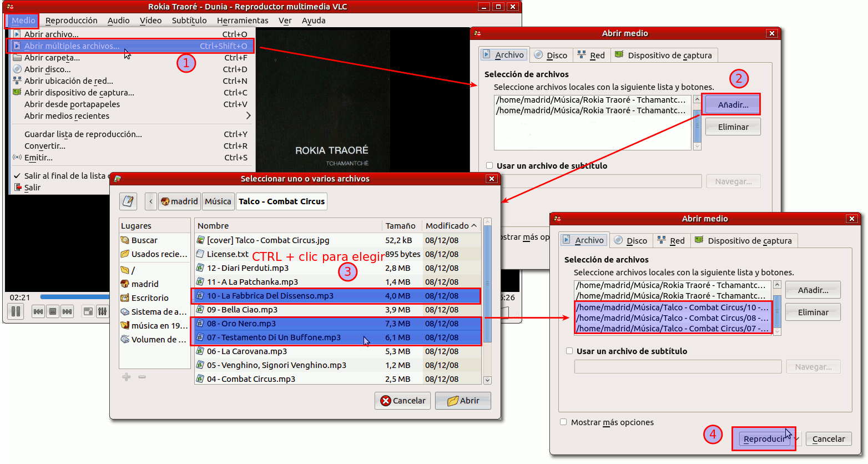Screen dimensions: 868x464
Task: Select Sistema de a… drive in Lugares
Action: coord(154,312)
